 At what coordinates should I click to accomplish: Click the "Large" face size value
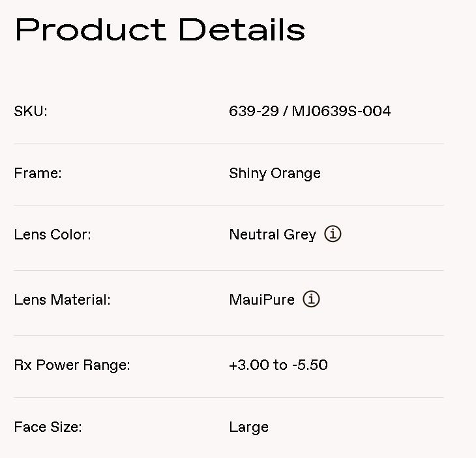[248, 427]
